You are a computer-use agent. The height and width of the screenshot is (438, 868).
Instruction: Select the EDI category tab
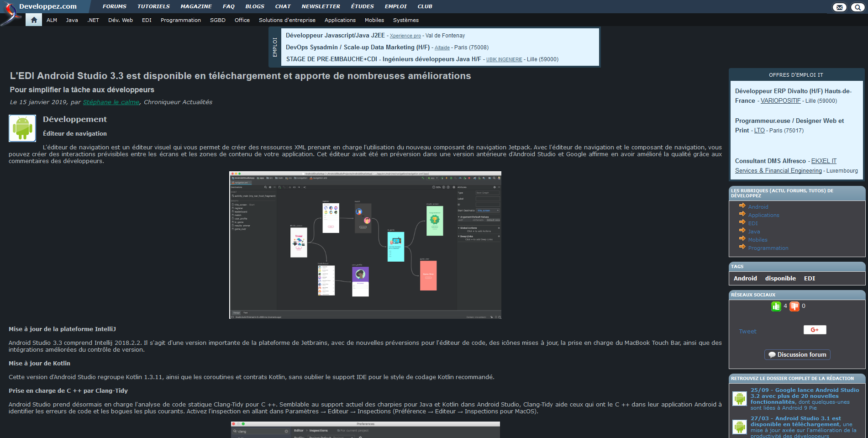[147, 20]
